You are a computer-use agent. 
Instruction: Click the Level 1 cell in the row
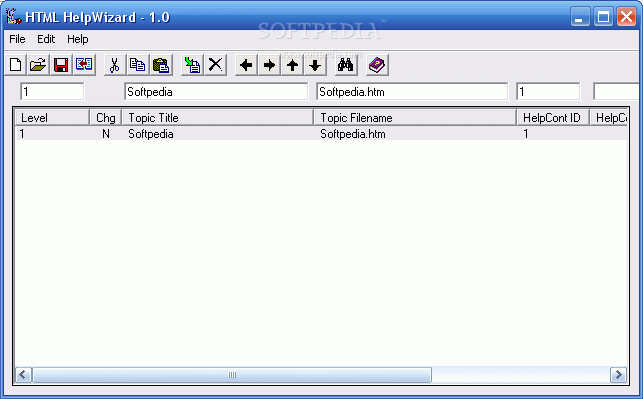click(x=22, y=134)
